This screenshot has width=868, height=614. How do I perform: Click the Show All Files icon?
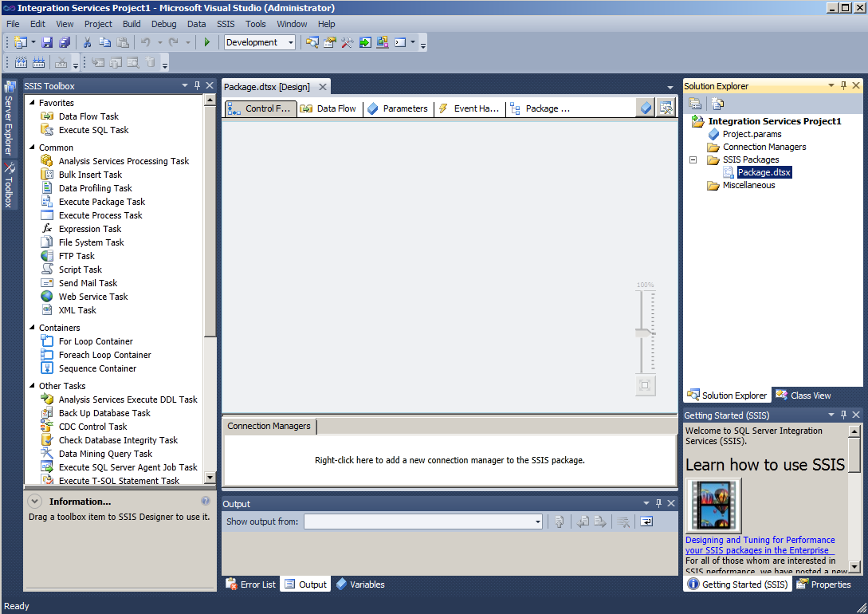click(x=718, y=104)
